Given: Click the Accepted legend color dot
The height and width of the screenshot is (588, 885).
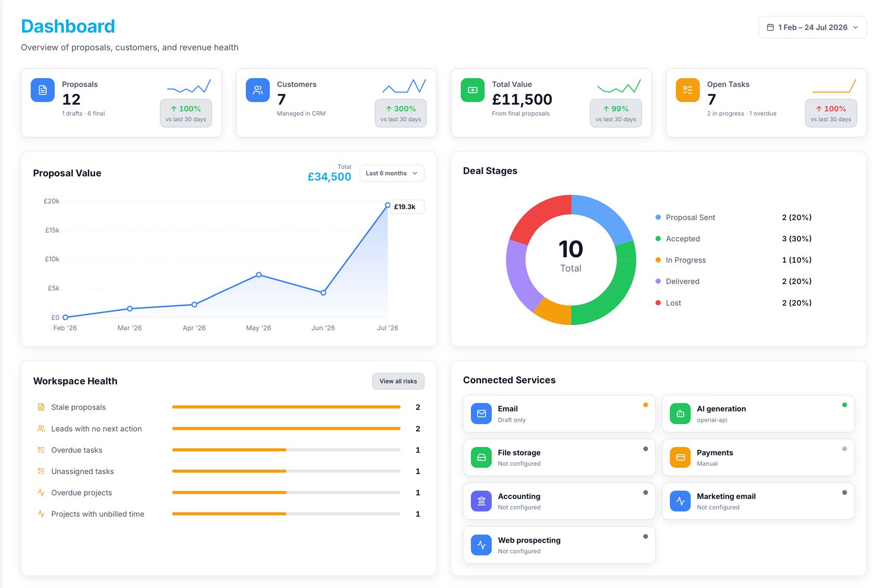Looking at the screenshot, I should click(658, 239).
